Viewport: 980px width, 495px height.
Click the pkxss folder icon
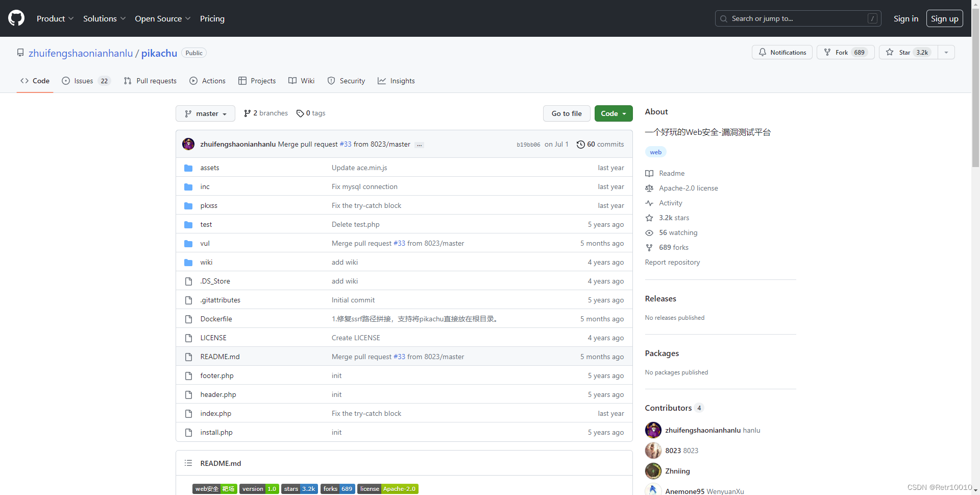188,206
